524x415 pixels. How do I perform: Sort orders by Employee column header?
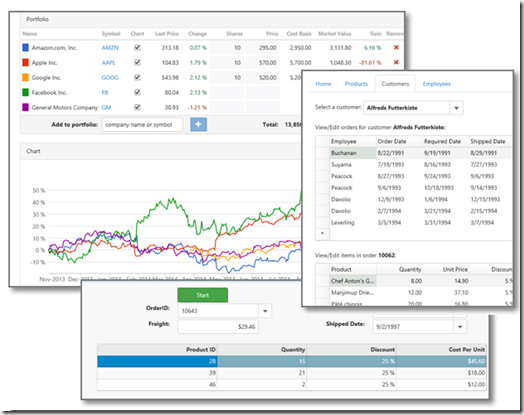click(x=353, y=141)
